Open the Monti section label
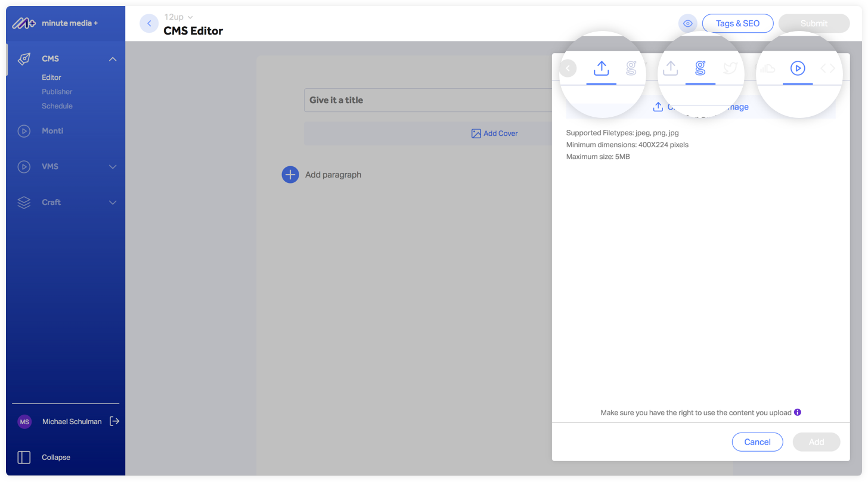 click(52, 130)
